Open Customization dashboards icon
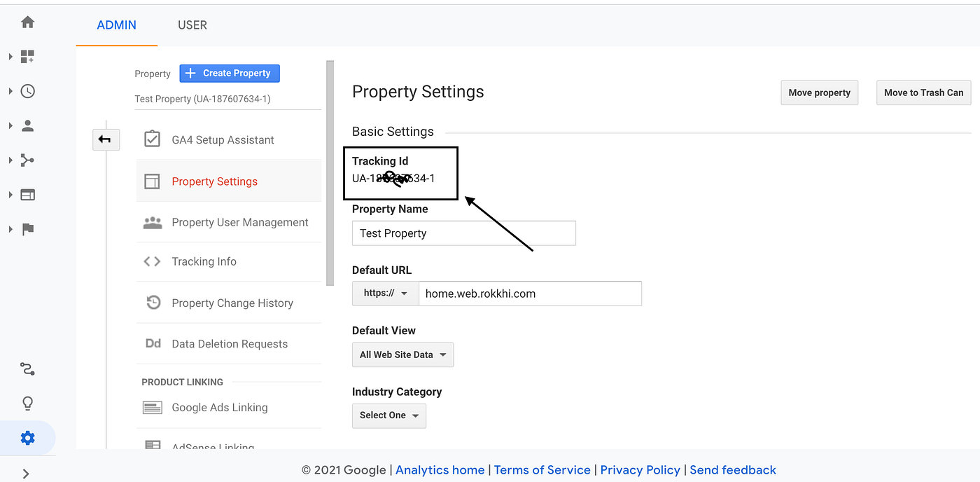The height and width of the screenshot is (482, 980). [27, 57]
